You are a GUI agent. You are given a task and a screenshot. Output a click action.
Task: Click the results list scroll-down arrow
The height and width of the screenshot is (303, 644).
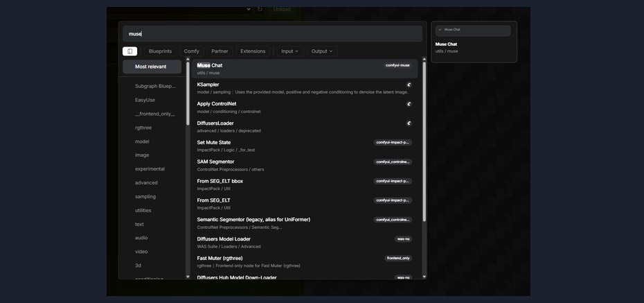point(424,277)
